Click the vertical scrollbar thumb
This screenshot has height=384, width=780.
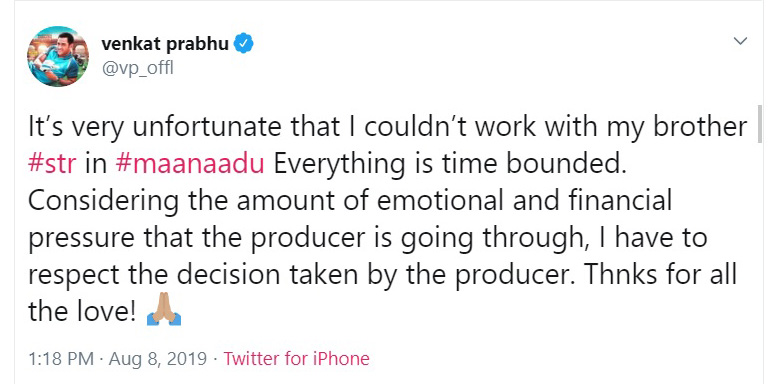760,124
